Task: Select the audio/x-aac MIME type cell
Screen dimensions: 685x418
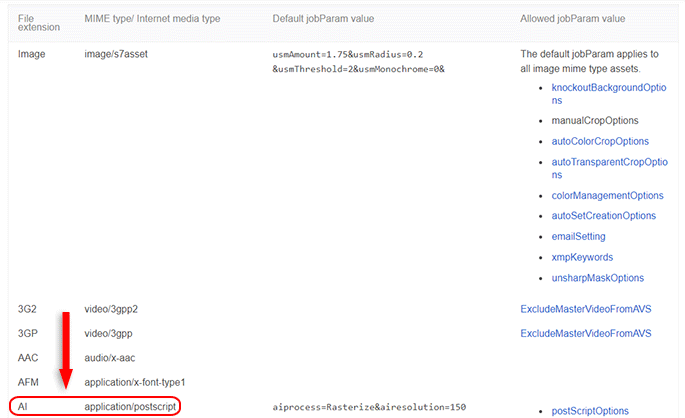Action: click(111, 357)
